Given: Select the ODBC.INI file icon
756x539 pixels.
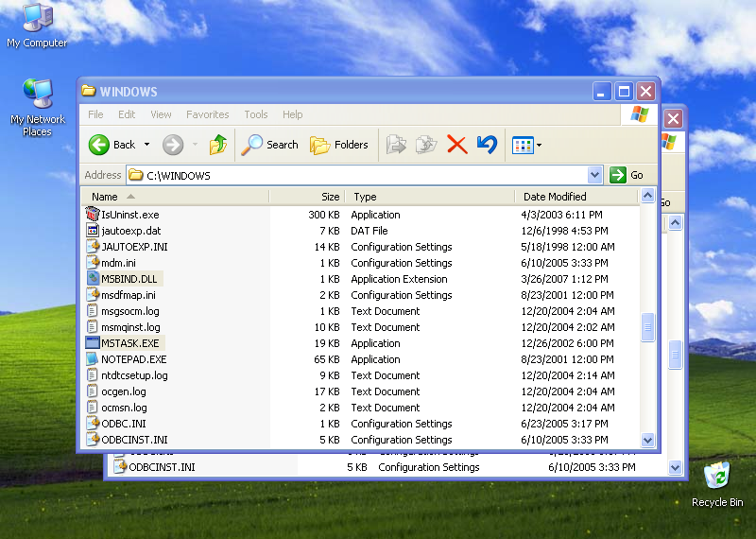Looking at the screenshot, I should click(x=92, y=424).
